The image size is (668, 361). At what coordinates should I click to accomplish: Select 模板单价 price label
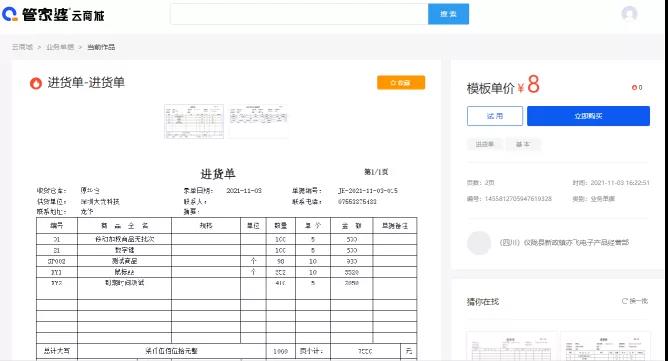tap(491, 88)
